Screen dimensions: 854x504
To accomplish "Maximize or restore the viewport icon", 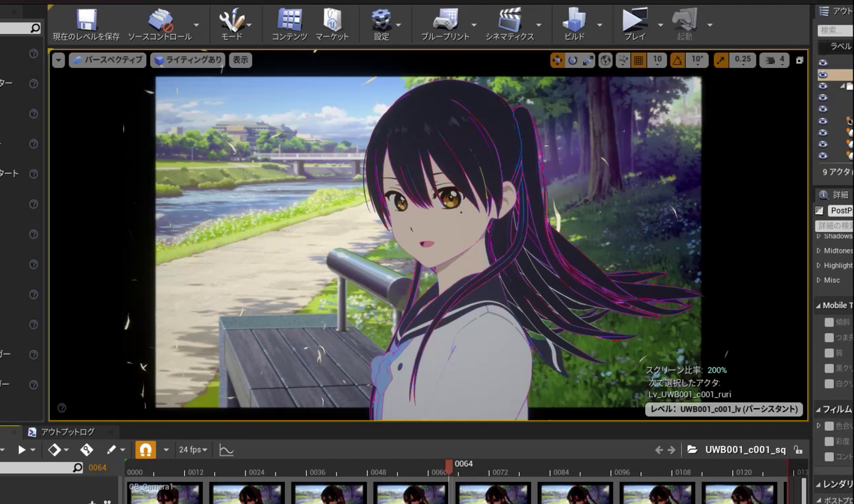I will (799, 60).
